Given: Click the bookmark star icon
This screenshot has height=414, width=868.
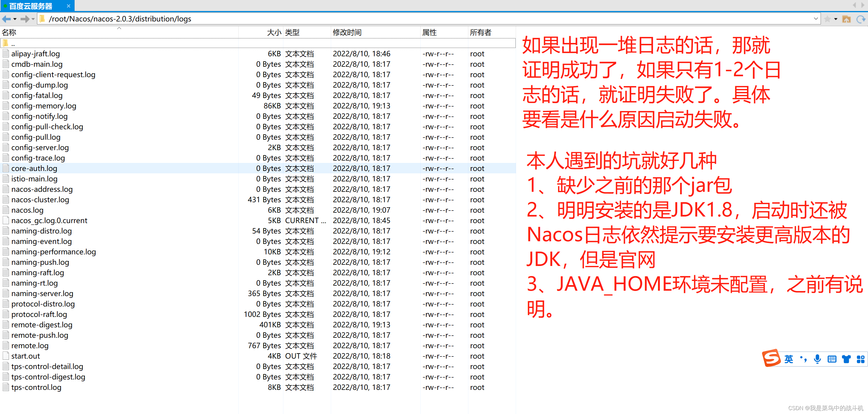Looking at the screenshot, I should coord(827,19).
